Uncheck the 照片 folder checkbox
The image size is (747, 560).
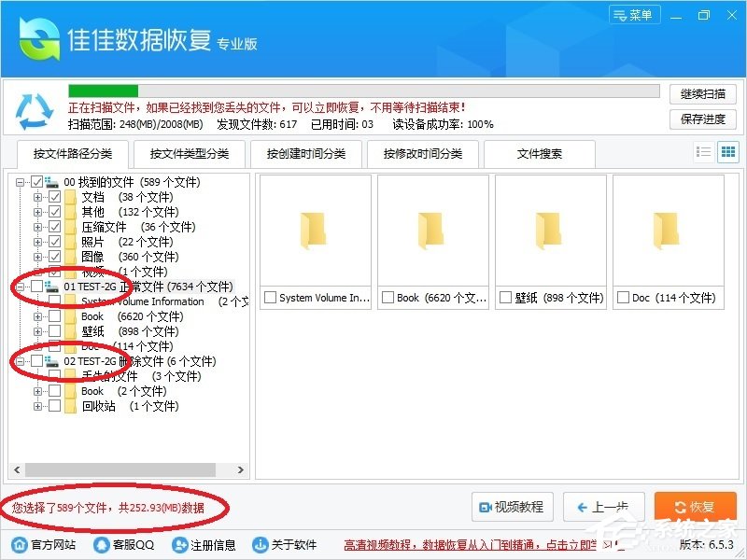click(x=53, y=243)
